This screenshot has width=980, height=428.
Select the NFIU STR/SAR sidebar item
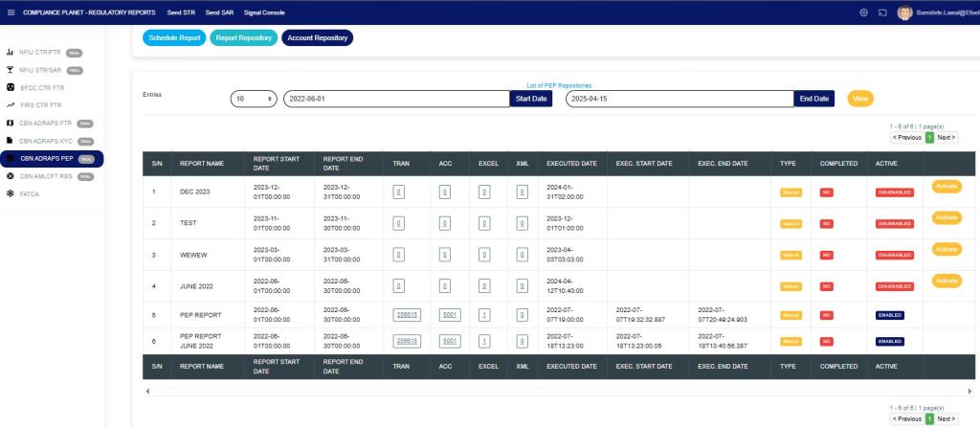(x=39, y=70)
